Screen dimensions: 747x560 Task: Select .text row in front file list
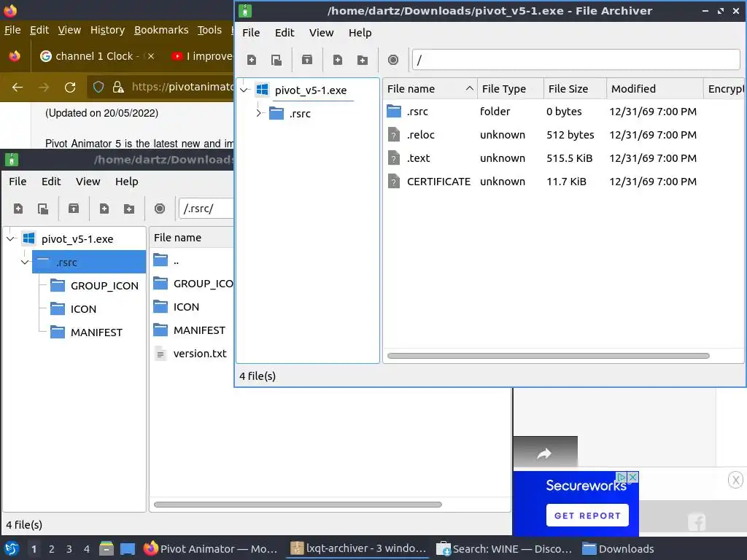tap(563, 158)
